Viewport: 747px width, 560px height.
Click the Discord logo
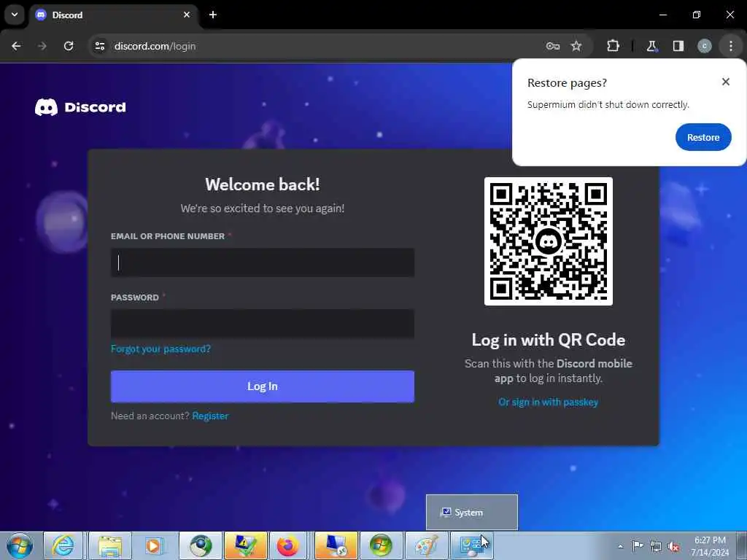[x=80, y=107]
